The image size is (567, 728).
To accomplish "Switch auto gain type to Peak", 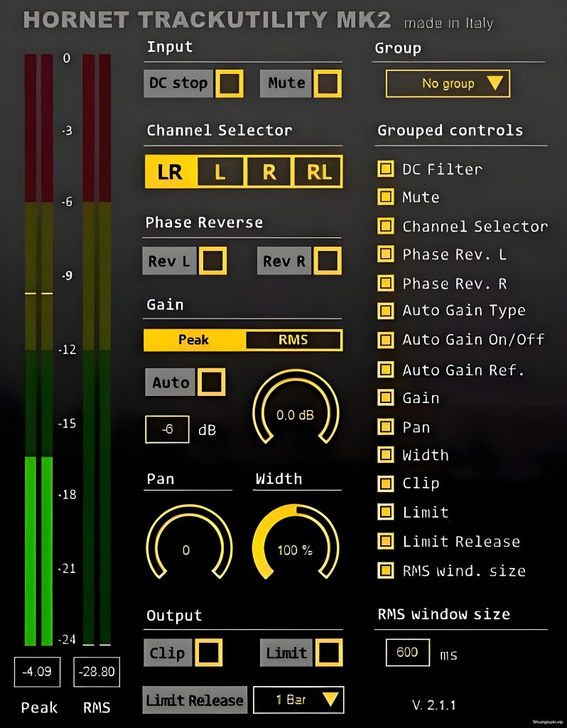I will click(194, 340).
